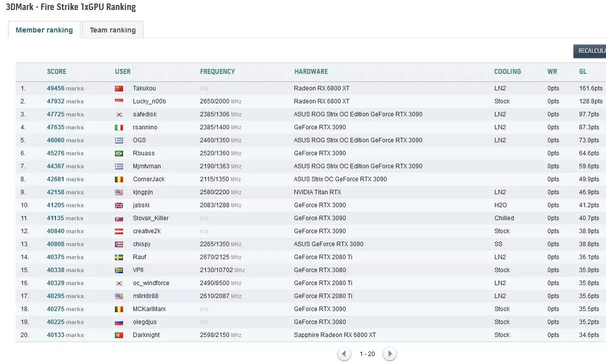
Task: Click the Italy flag beside rsannino
Action: 118,127
